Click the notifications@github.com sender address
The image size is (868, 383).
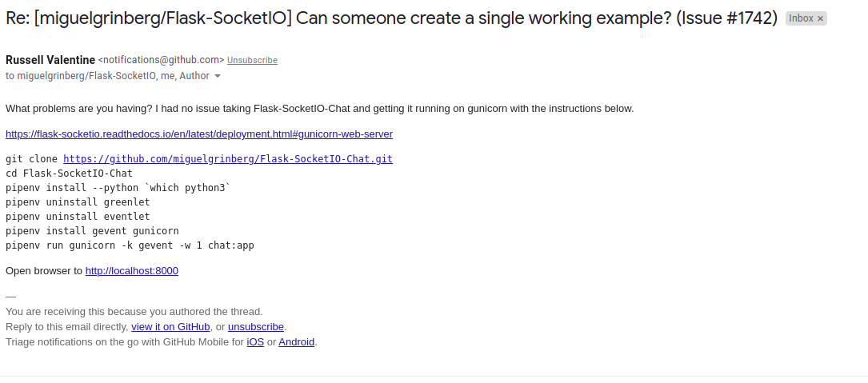161,60
